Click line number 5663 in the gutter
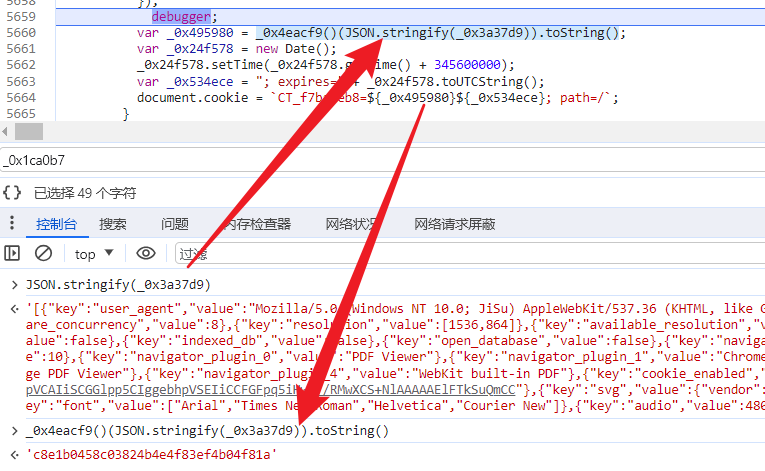Viewport: 765px width, 471px height. tap(21, 82)
